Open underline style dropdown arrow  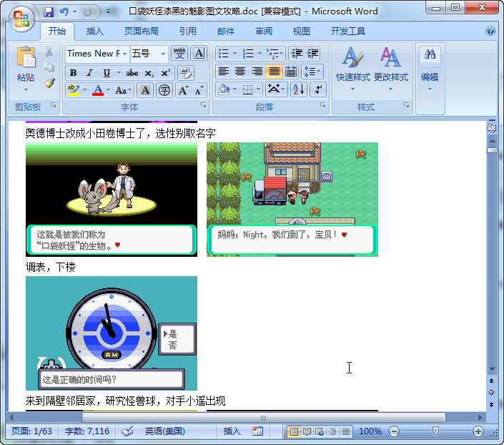[119, 73]
